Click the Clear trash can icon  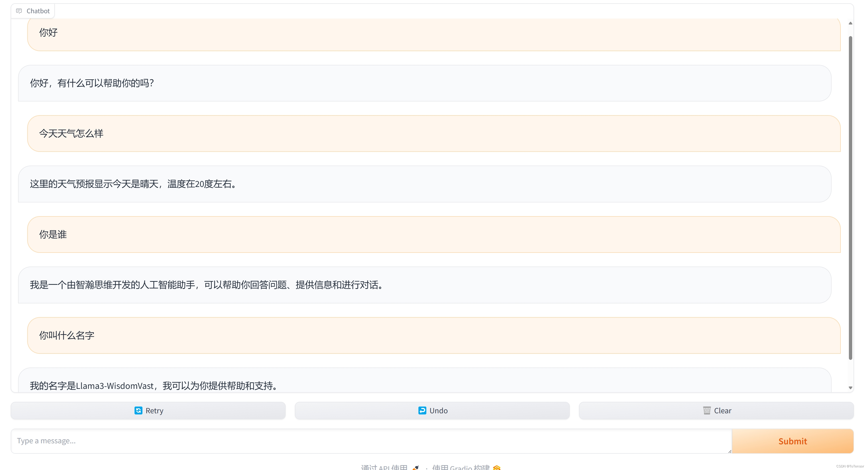707,410
